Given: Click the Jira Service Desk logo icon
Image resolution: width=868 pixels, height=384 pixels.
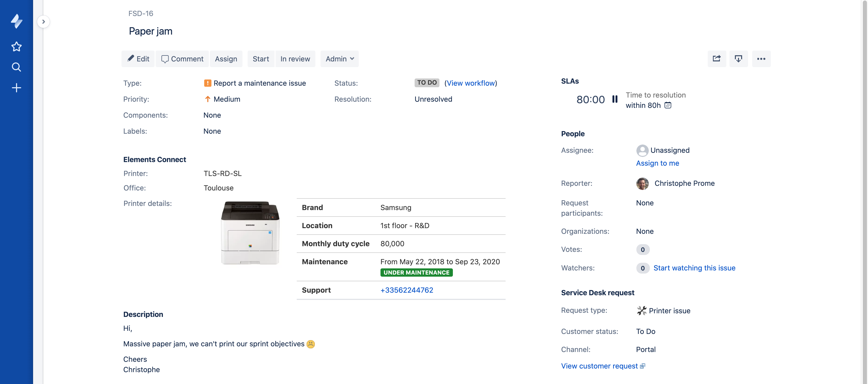Looking at the screenshot, I should tap(16, 21).
